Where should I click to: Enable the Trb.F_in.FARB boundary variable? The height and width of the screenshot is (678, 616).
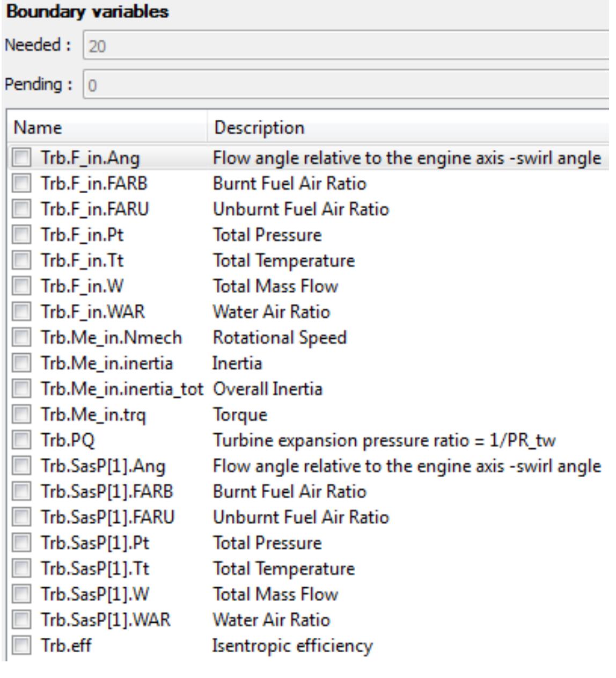23,184
